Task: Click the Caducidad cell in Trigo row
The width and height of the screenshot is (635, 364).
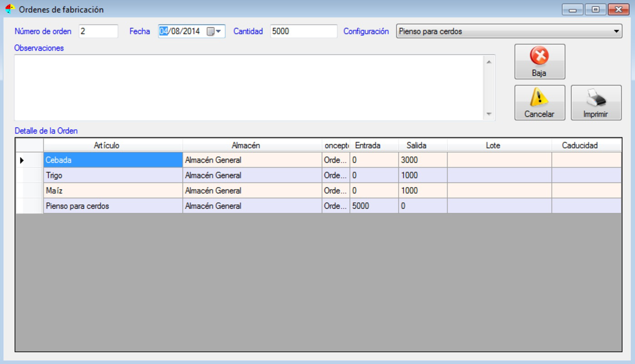Action: pos(586,175)
